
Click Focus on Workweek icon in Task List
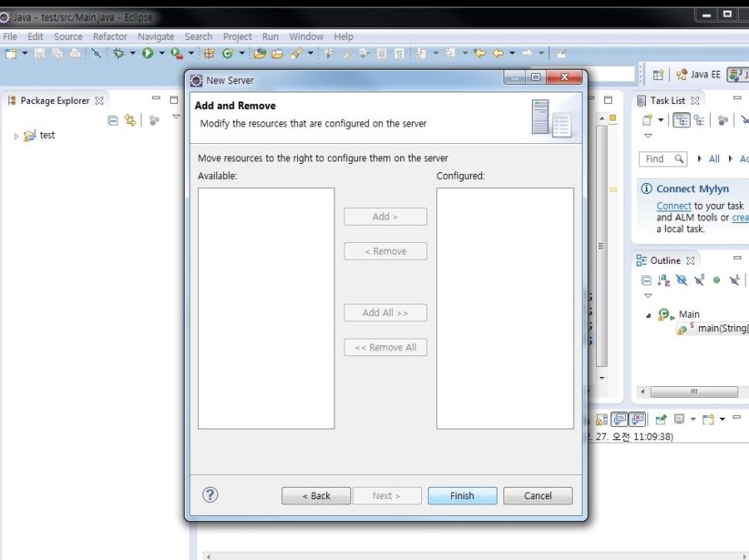coord(723,121)
